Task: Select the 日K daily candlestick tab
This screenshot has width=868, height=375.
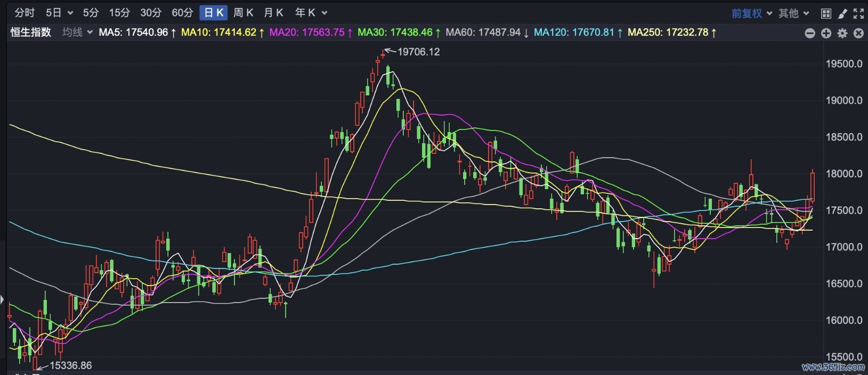Action: pyautogui.click(x=214, y=13)
